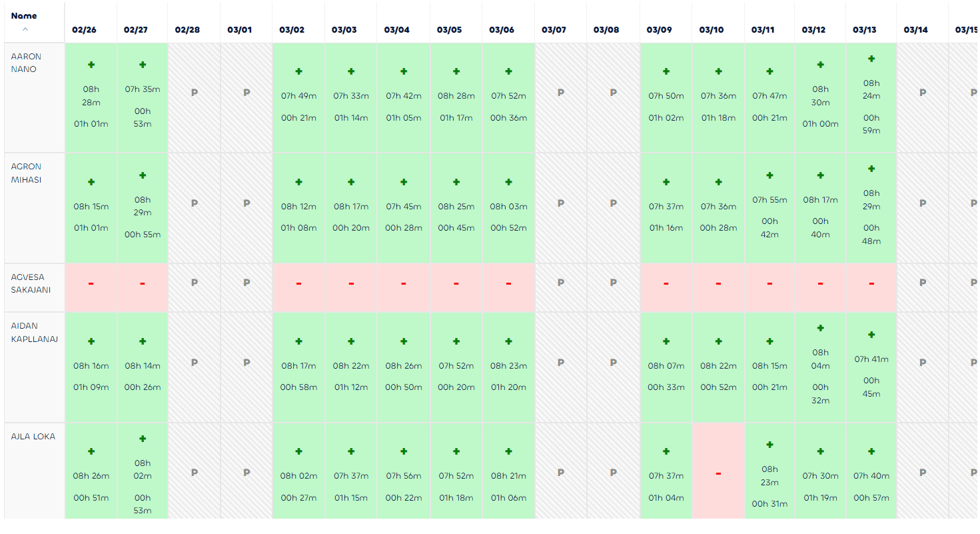980x534 pixels.
Task: Open the Aaron Nano employee name
Action: point(24,63)
